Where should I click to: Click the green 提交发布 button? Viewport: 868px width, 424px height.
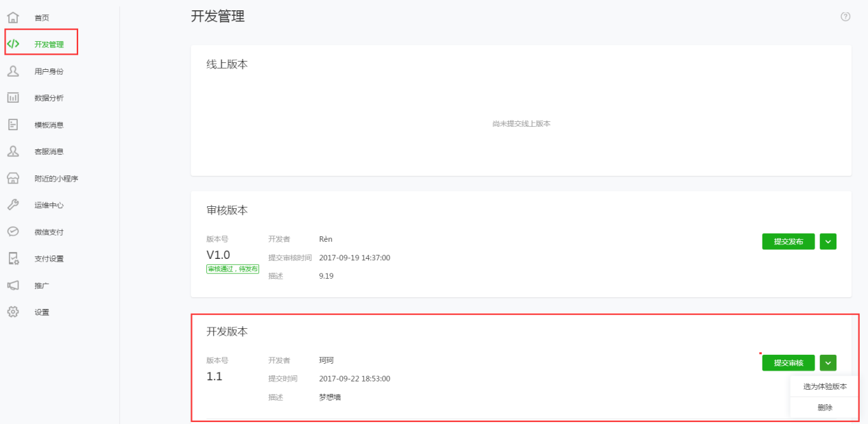coord(788,241)
